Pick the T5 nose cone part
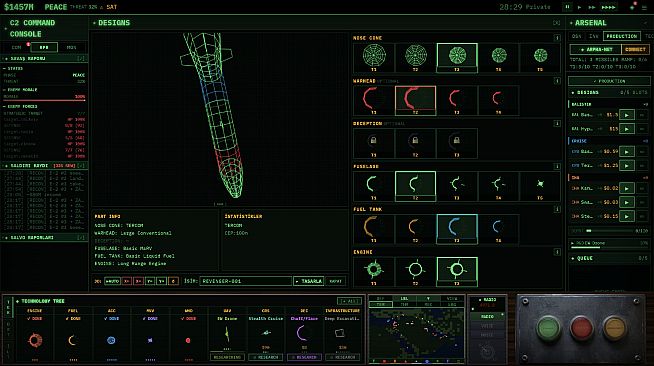 (540, 58)
